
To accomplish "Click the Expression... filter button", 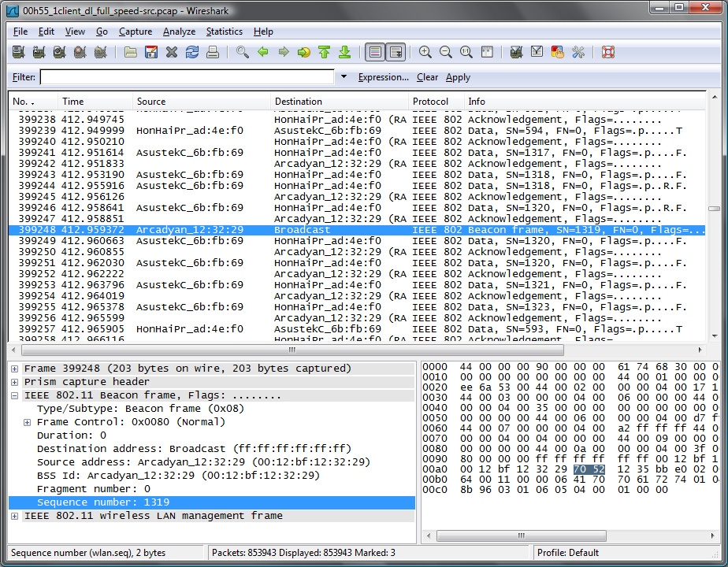I will [383, 77].
